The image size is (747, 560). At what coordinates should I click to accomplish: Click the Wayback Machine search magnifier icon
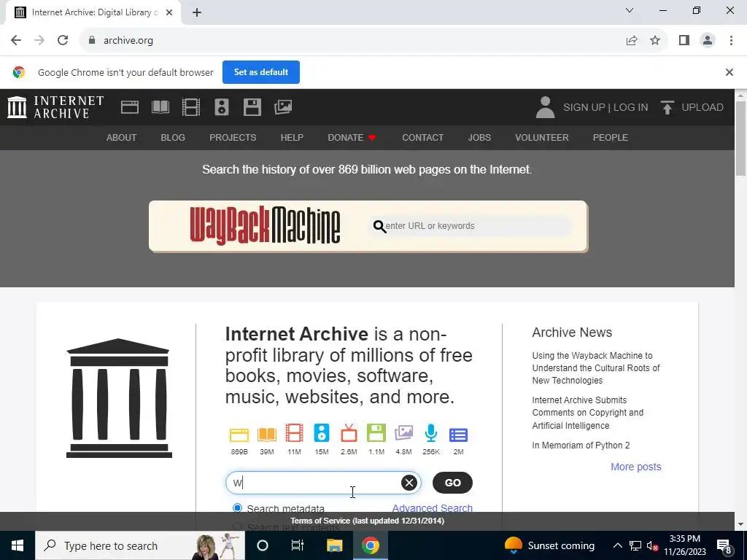click(x=379, y=227)
